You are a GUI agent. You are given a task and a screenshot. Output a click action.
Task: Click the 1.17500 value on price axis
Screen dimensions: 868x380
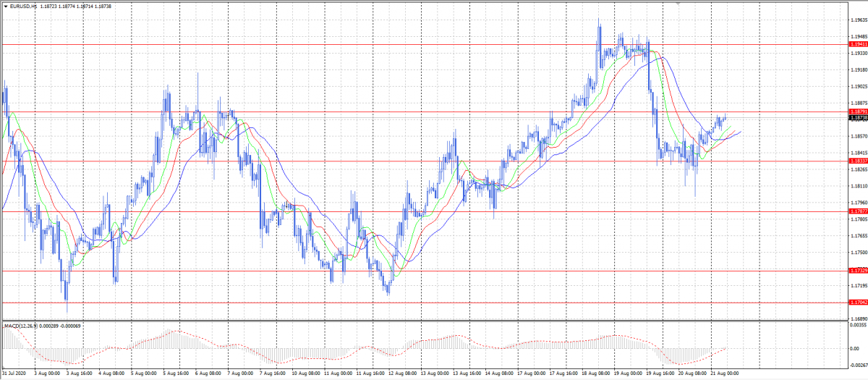(859, 253)
